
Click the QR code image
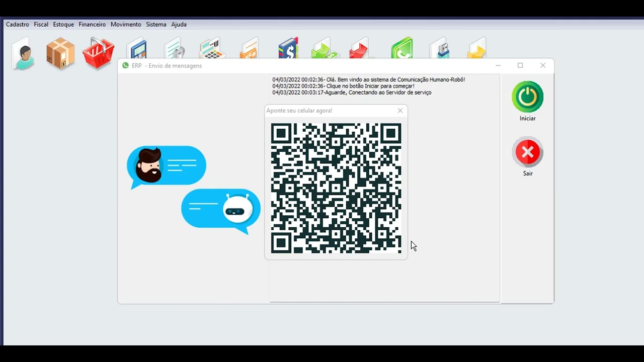tap(336, 188)
